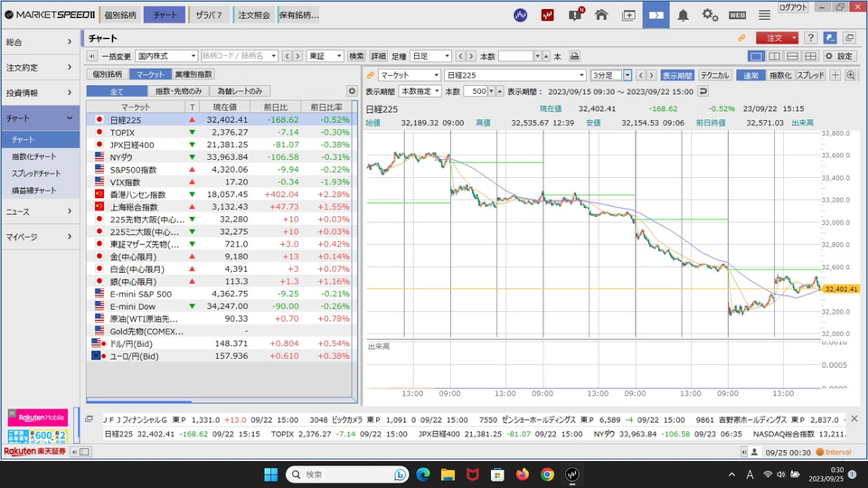Image resolution: width=868 pixels, height=488 pixels.
Task: Open the gear icon above the market list
Action: [x=352, y=90]
